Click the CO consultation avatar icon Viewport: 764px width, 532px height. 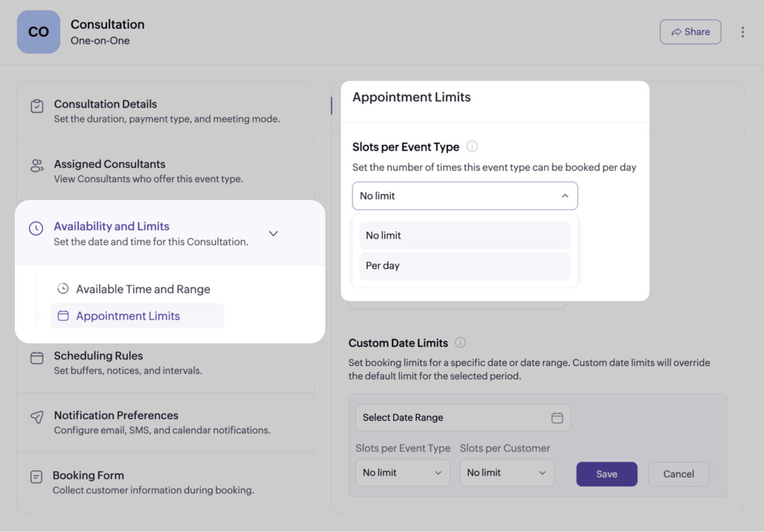(x=38, y=32)
